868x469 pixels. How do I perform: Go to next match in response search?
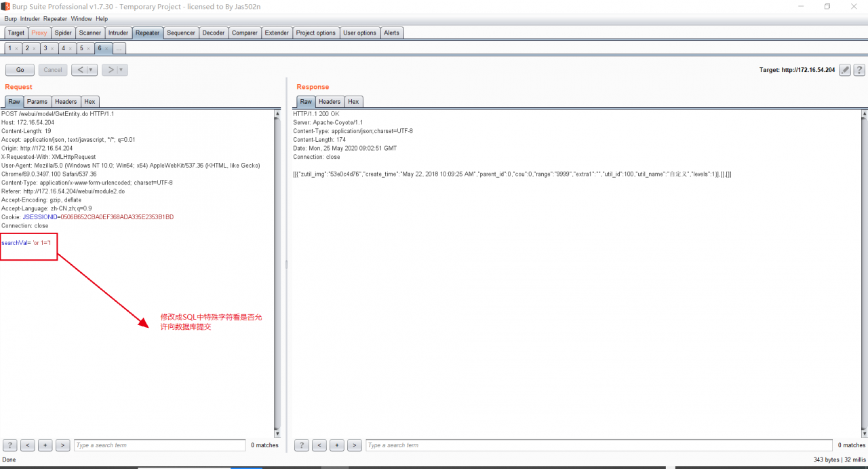(354, 445)
